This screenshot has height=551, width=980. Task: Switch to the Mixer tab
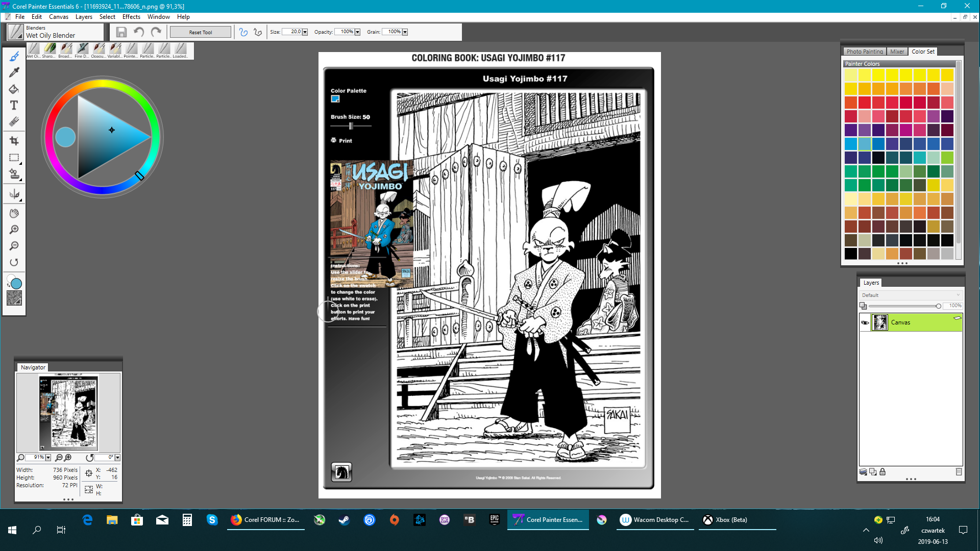click(897, 52)
